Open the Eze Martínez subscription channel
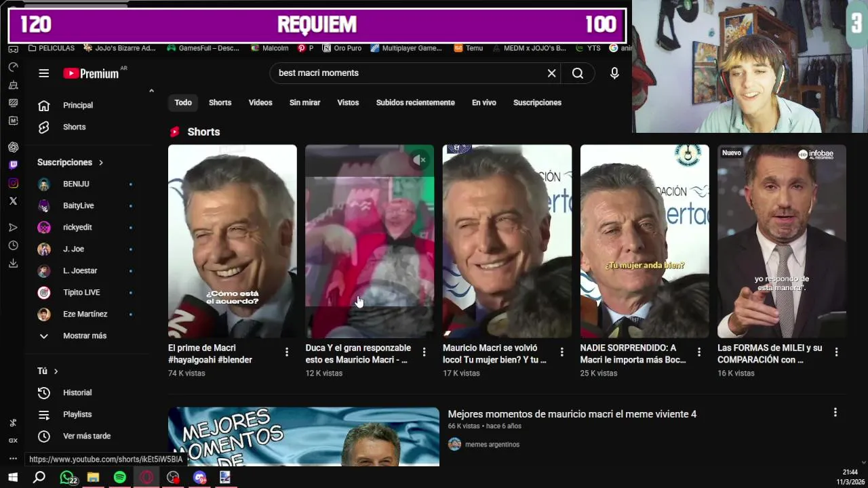 coord(88,314)
